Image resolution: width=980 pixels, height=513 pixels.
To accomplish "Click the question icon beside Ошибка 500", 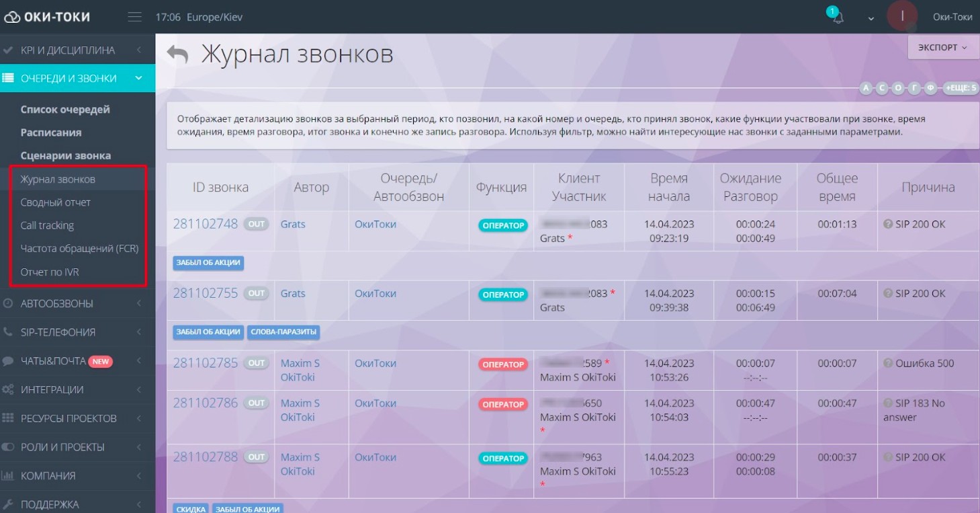I will 888,363.
